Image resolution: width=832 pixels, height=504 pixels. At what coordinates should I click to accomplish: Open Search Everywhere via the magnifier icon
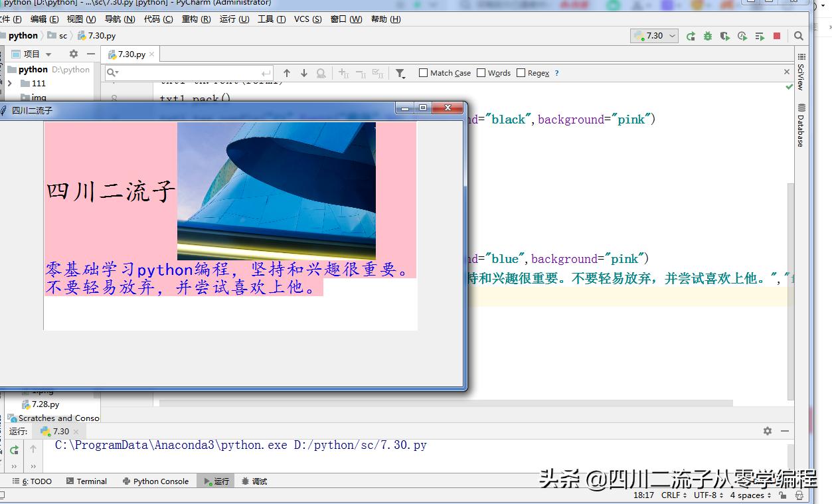(x=797, y=36)
